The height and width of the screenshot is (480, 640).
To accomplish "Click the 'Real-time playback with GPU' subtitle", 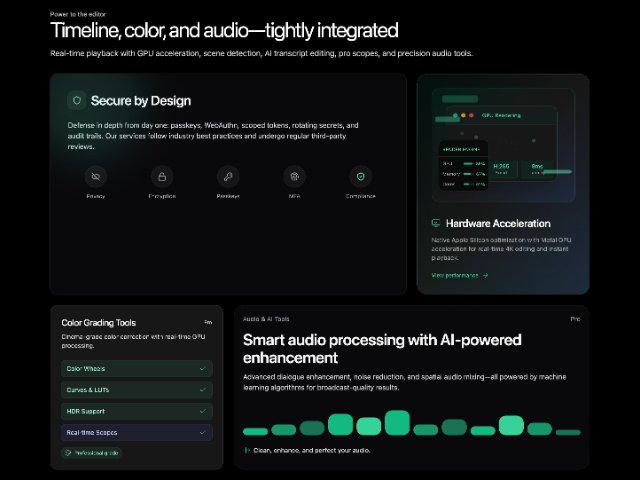I will click(262, 53).
